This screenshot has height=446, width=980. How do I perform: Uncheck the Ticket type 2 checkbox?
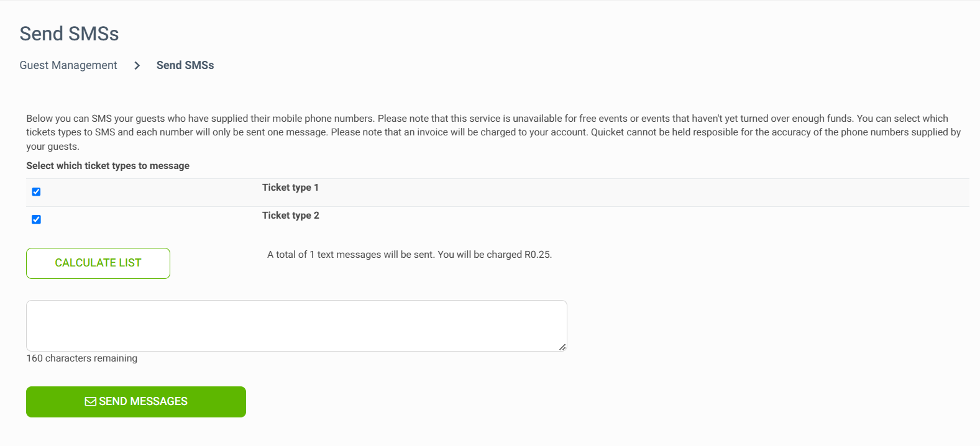tap(36, 219)
